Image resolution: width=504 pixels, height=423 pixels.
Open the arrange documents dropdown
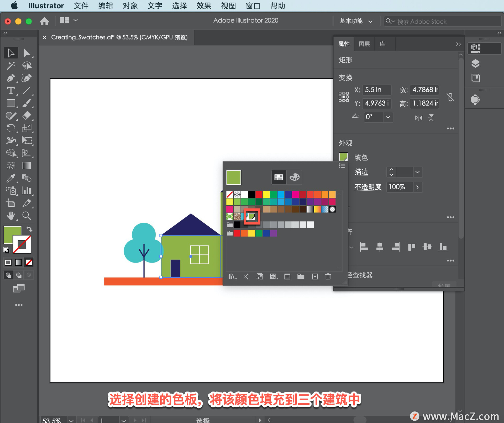click(x=69, y=20)
